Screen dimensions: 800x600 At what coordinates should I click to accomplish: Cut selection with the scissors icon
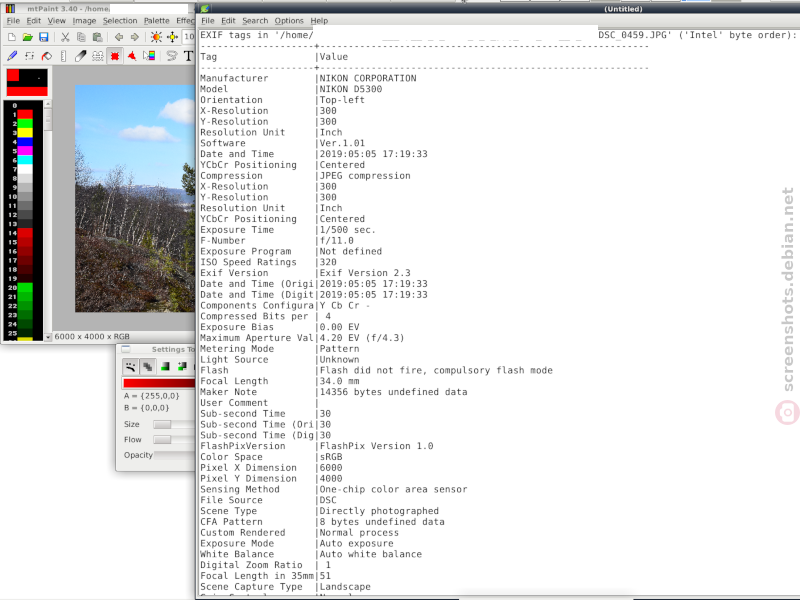(65, 37)
